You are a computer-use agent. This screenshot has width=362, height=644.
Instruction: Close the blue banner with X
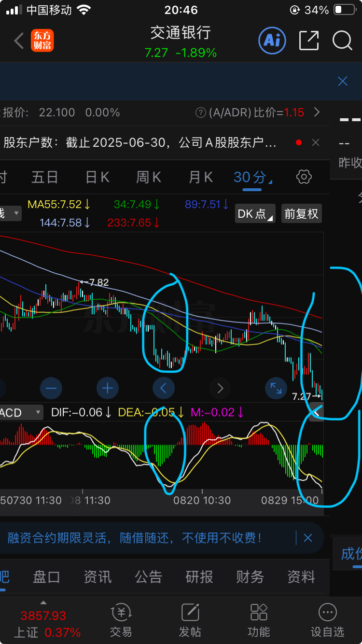pyautogui.click(x=343, y=81)
